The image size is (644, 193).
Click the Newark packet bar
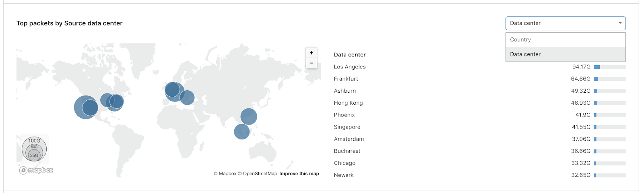(x=609, y=175)
